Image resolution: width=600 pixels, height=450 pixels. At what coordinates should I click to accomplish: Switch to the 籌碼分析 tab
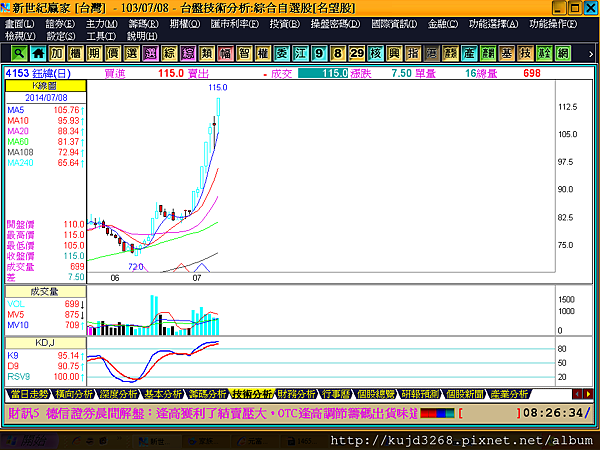pos(207,394)
